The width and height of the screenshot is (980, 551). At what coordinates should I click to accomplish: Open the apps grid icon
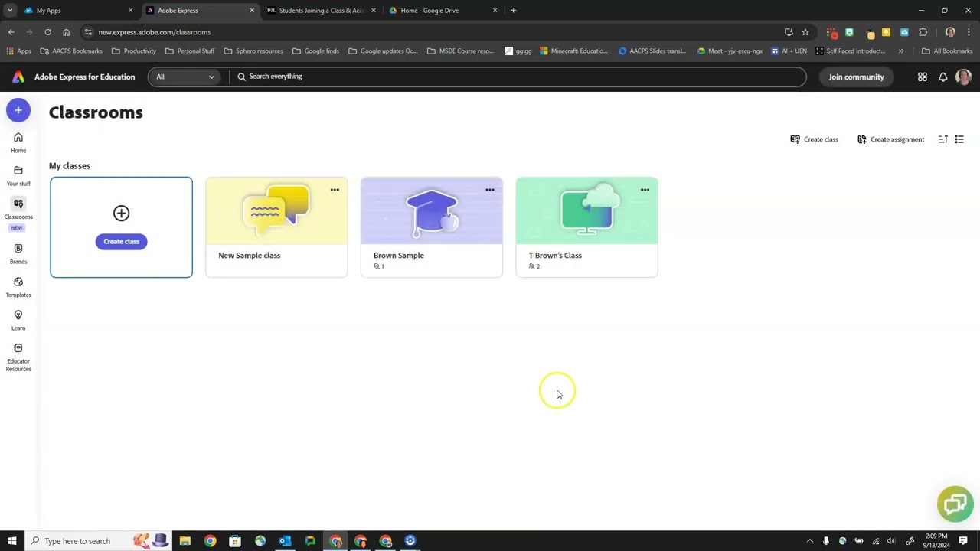[923, 77]
